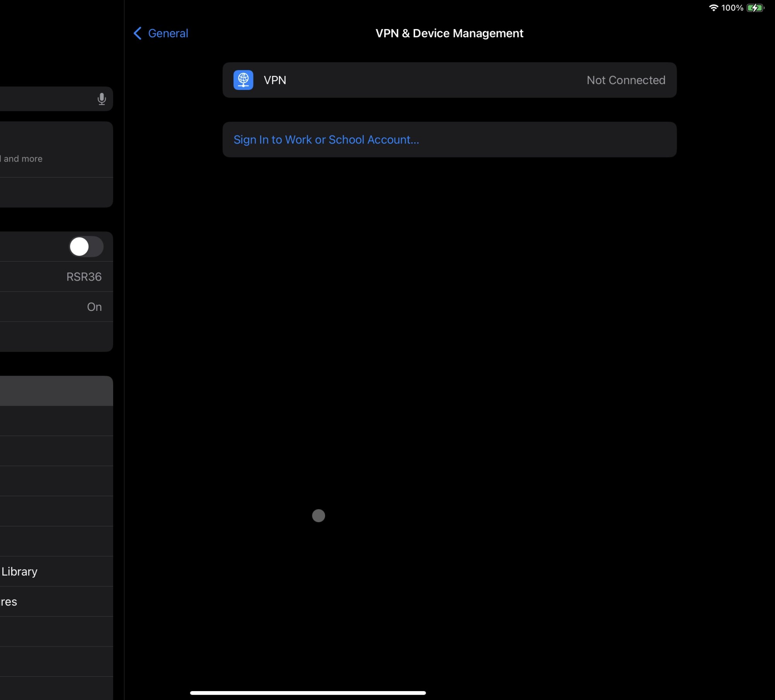Go back via the General label
The width and height of the screenshot is (775, 700).
click(x=168, y=33)
